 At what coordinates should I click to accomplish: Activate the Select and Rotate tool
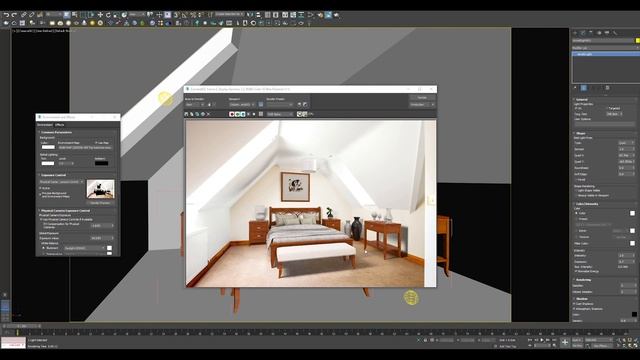coord(108,15)
